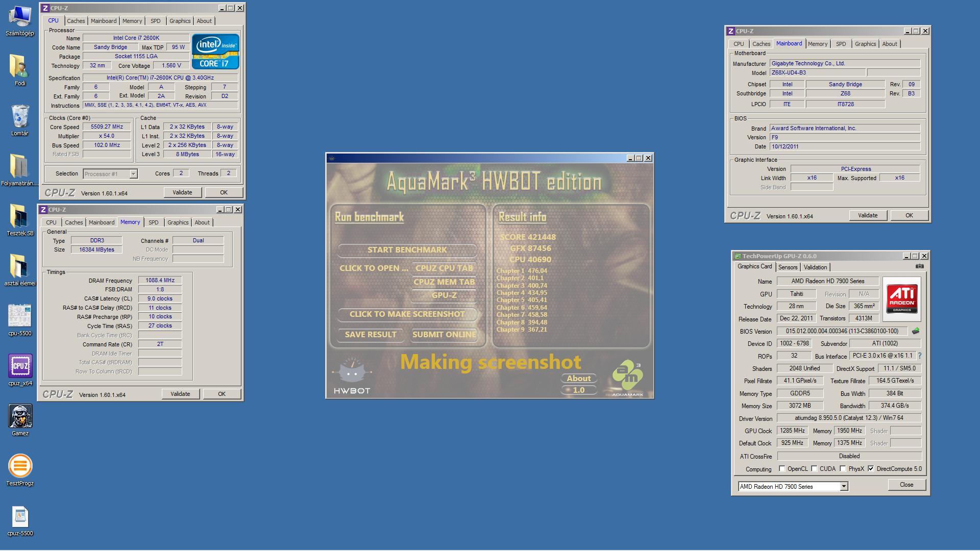Toggle the CUDA checkbox

(814, 468)
